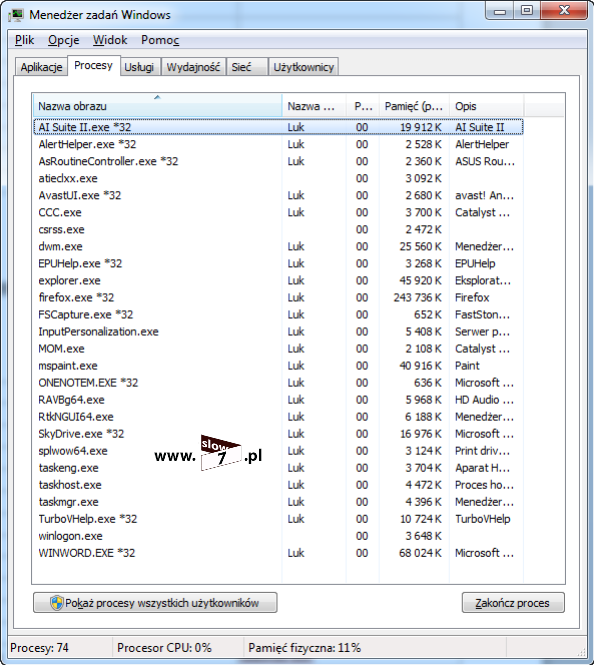Click Pokaż procesy wszystkich użytkowników button
This screenshot has height=665, width=594.
[x=155, y=603]
